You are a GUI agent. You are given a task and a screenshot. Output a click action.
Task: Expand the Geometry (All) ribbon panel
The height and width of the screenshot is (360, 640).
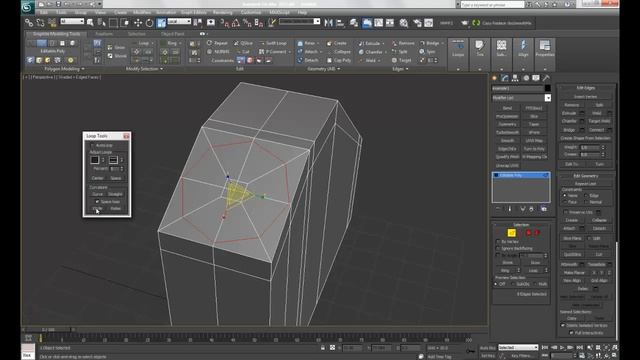pos(324,69)
